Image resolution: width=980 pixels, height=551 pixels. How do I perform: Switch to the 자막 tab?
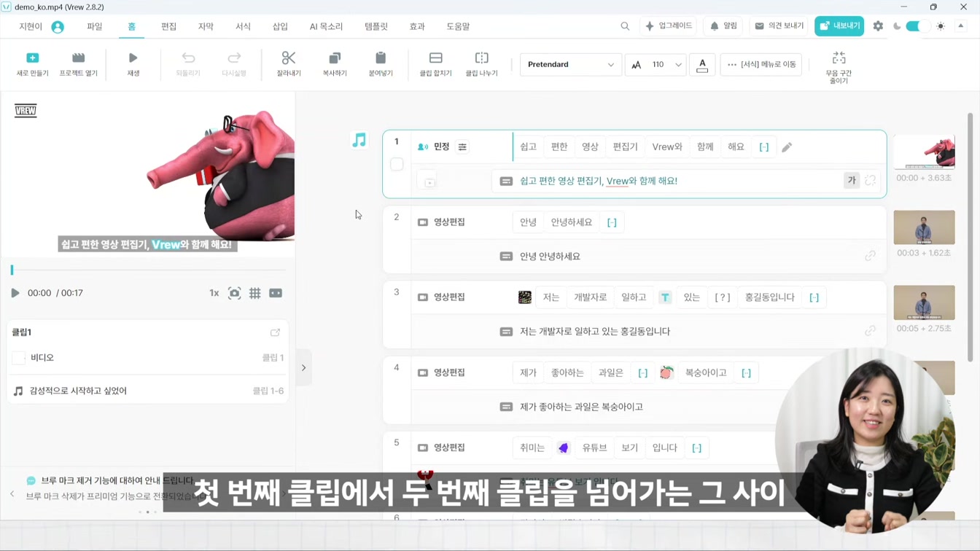(206, 26)
